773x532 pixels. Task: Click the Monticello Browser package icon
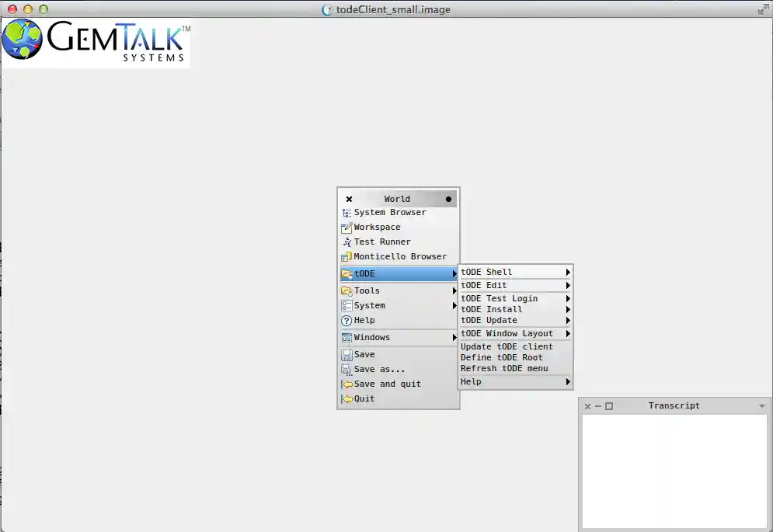click(x=346, y=257)
